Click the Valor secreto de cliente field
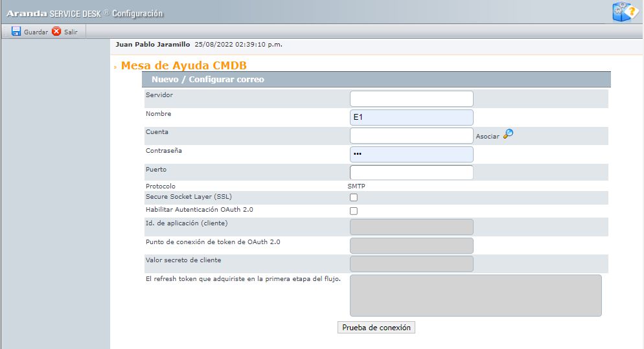The height and width of the screenshot is (349, 644). point(411,264)
